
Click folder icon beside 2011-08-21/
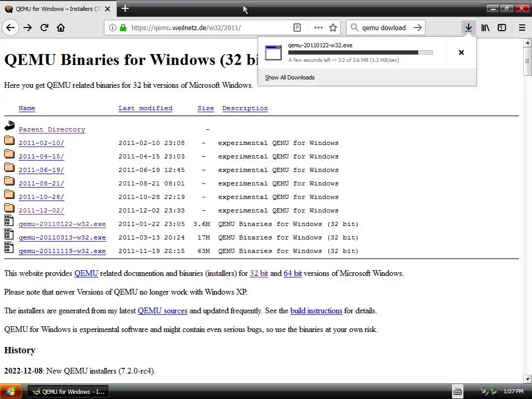pos(9,181)
